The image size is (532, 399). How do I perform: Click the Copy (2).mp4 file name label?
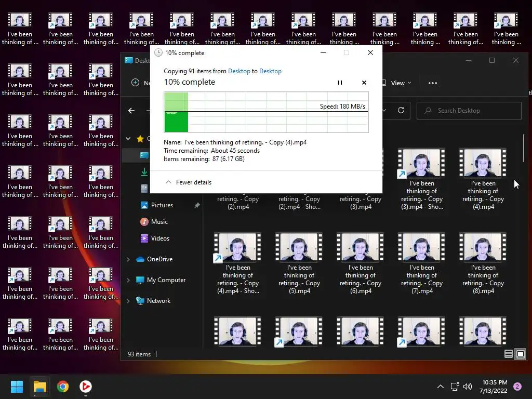pyautogui.click(x=238, y=203)
